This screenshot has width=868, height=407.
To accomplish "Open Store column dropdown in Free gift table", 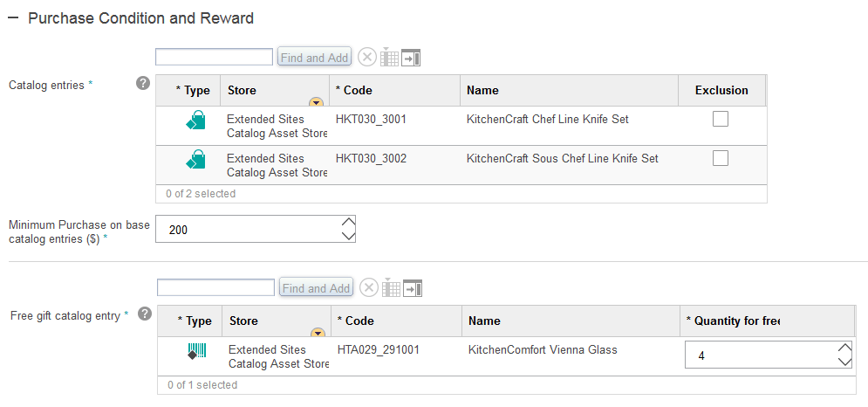I will click(x=318, y=333).
